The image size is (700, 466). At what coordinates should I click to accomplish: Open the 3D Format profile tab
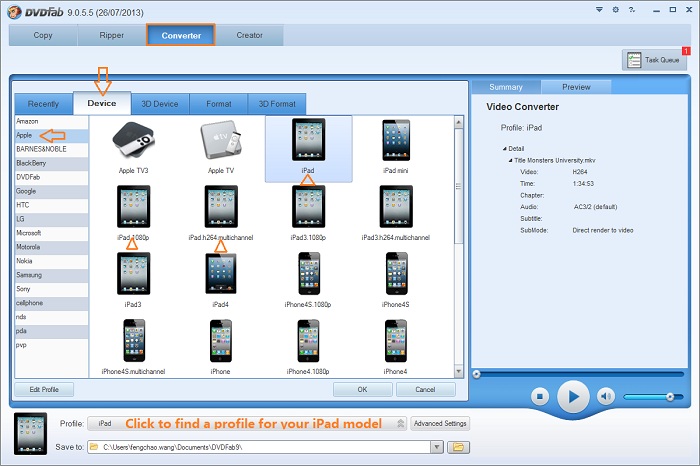(x=277, y=104)
